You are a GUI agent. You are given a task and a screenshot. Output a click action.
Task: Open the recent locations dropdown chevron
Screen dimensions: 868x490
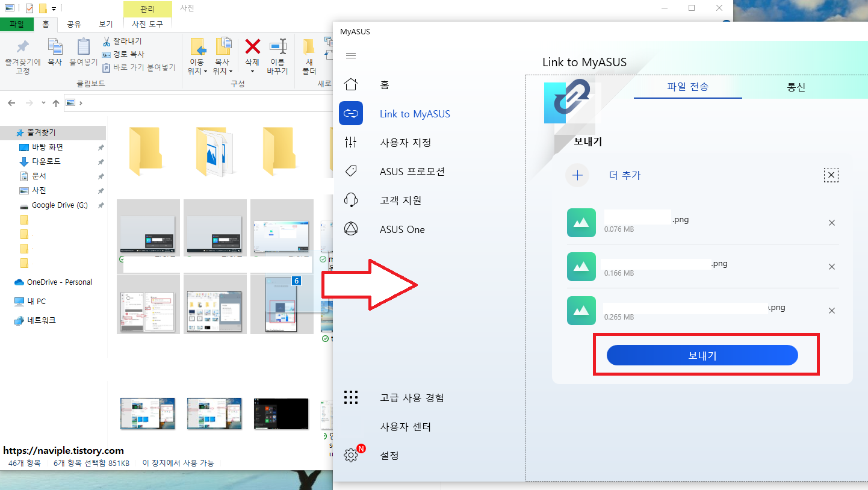[43, 103]
